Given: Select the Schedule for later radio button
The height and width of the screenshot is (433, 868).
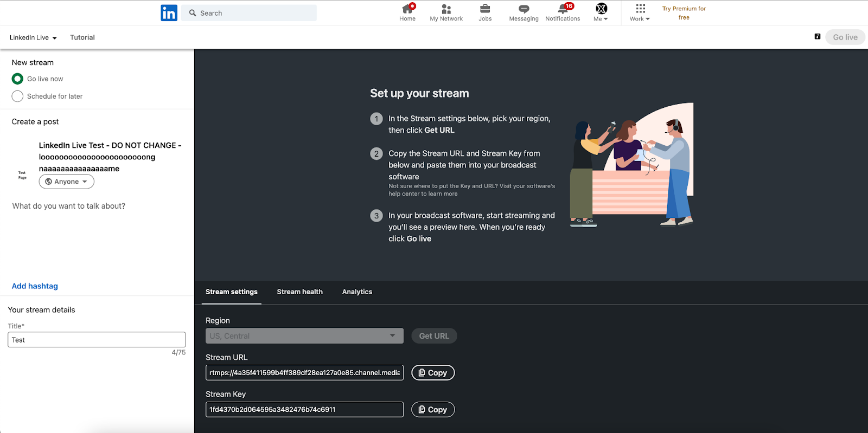Looking at the screenshot, I should pos(17,96).
